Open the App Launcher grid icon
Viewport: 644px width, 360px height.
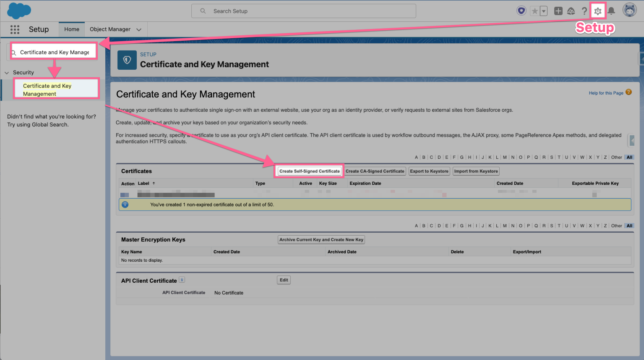point(15,29)
